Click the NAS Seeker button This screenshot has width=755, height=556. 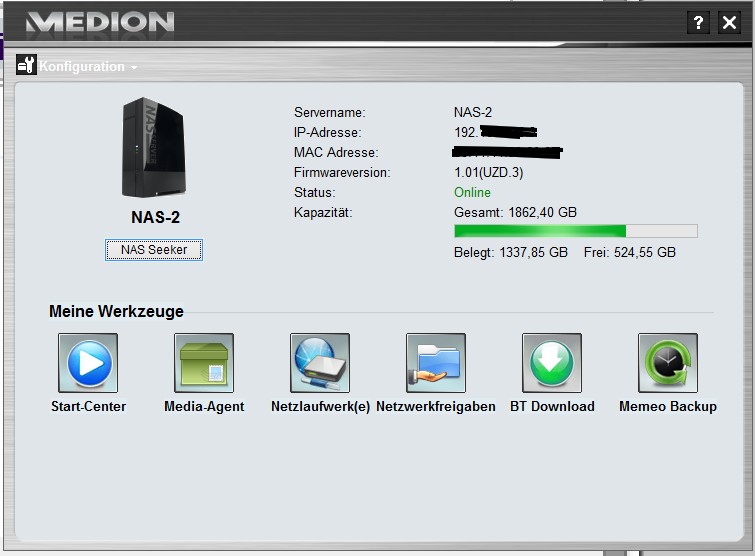pyautogui.click(x=154, y=250)
